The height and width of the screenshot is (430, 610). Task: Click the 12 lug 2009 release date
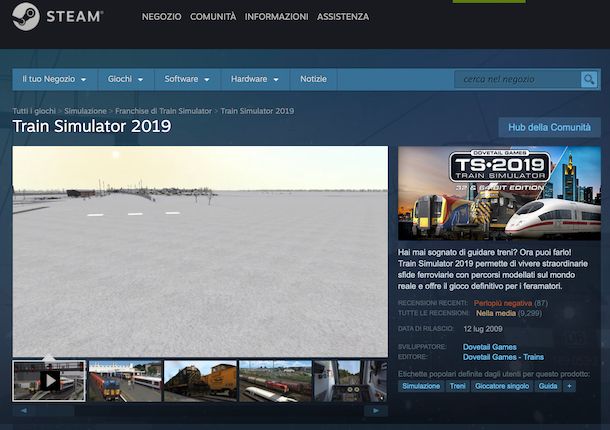(x=483, y=329)
